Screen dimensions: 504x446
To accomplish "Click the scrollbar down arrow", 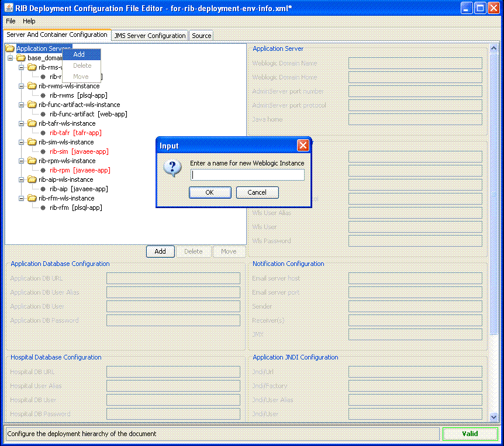I will pyautogui.click(x=494, y=417).
